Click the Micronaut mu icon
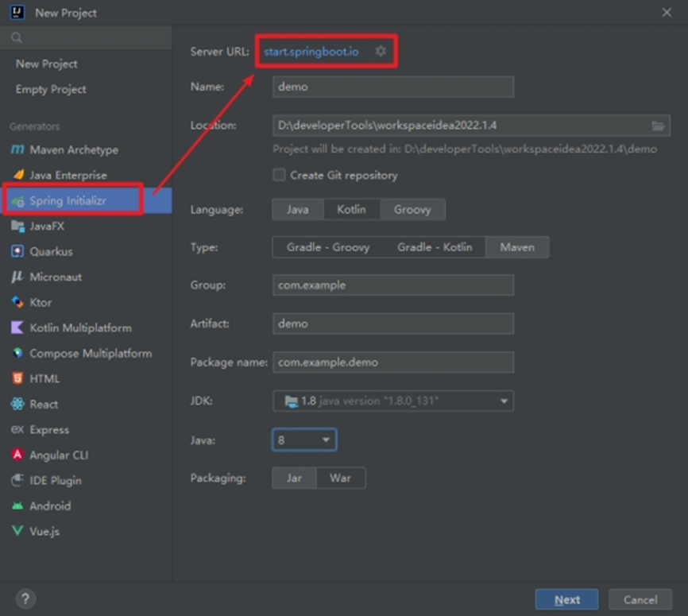Image resolution: width=688 pixels, height=616 pixels. [x=17, y=277]
